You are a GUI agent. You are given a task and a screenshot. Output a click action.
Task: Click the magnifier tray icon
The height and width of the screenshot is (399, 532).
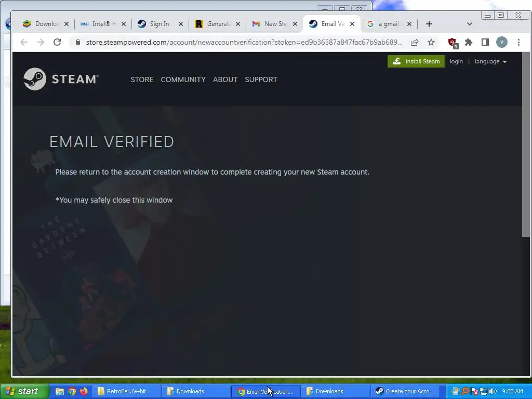[465, 391]
